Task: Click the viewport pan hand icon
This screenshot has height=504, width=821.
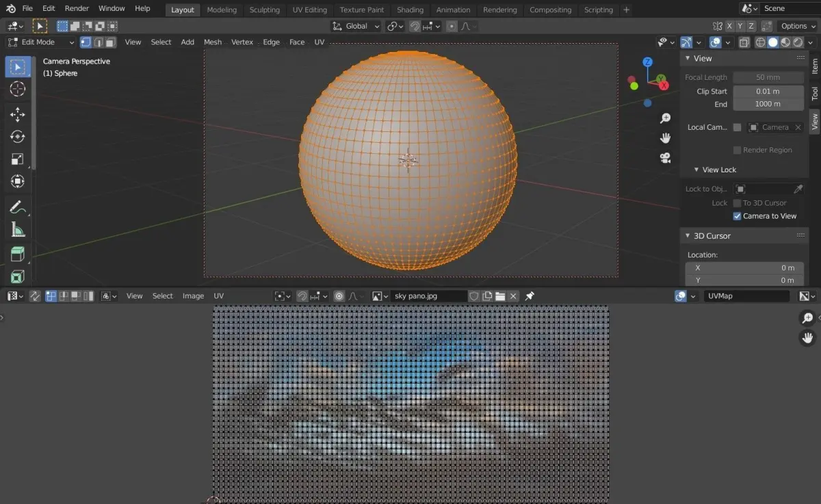Action: (x=665, y=138)
